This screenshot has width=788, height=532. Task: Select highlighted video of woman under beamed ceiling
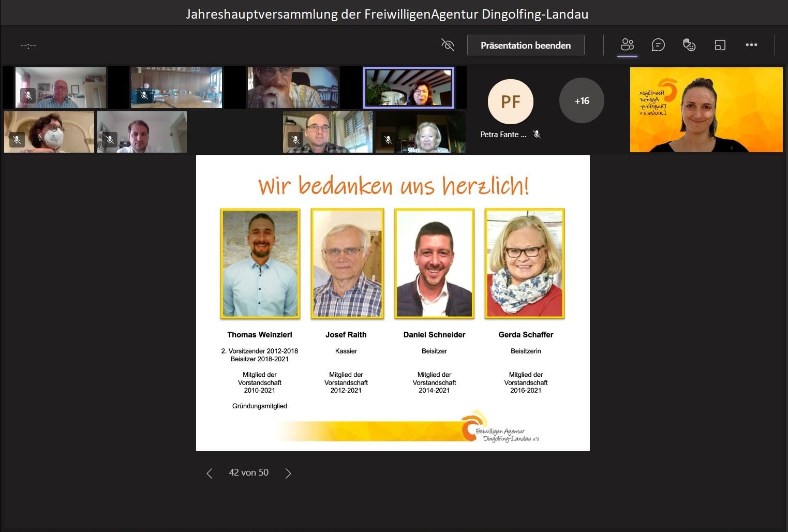coord(409,87)
